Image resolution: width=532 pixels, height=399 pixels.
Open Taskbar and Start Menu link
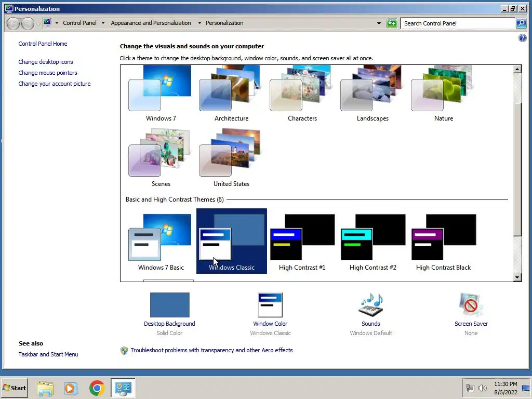(48, 354)
